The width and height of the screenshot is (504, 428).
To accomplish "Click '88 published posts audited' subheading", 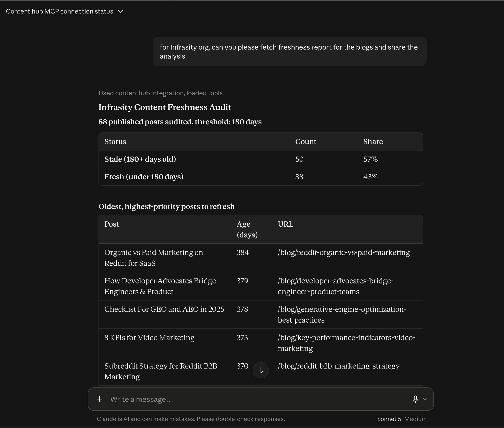I will (180, 122).
